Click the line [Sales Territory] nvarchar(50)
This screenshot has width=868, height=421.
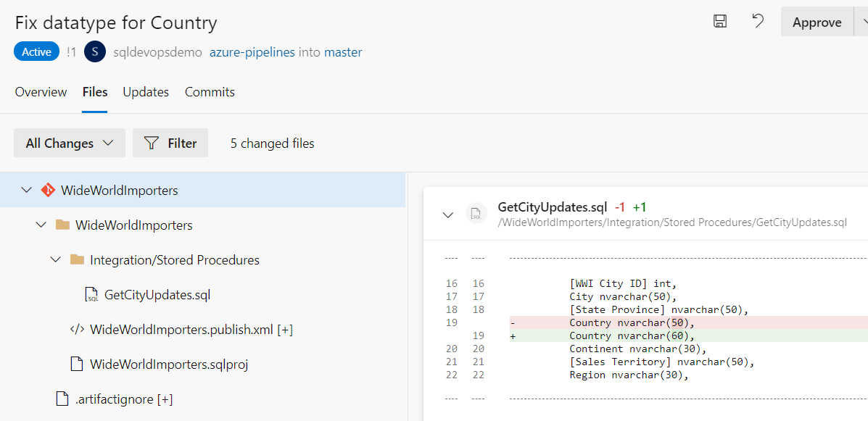click(x=662, y=362)
